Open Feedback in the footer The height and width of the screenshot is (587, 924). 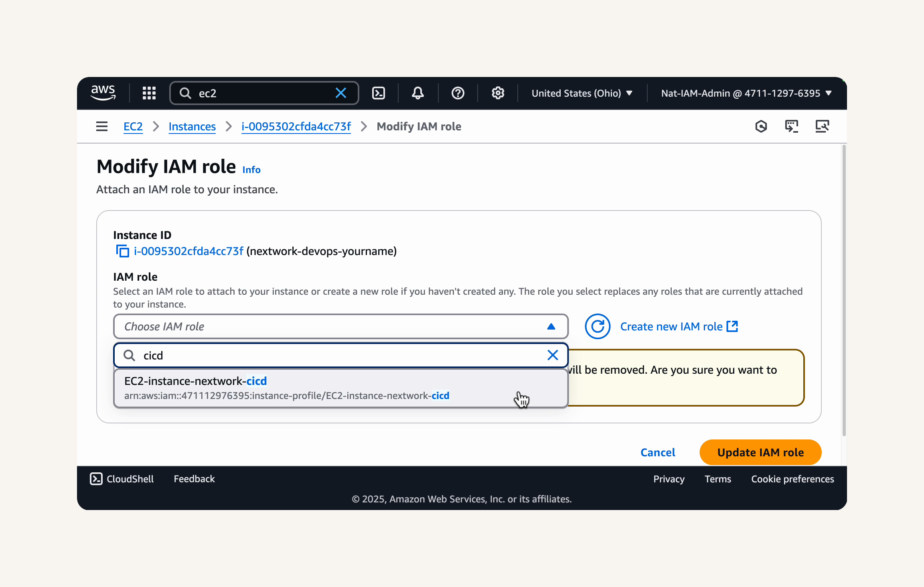tap(194, 479)
